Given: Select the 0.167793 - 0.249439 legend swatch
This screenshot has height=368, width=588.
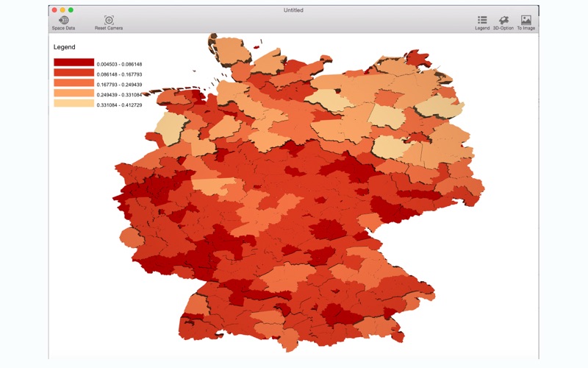Looking at the screenshot, I should pos(74,82).
